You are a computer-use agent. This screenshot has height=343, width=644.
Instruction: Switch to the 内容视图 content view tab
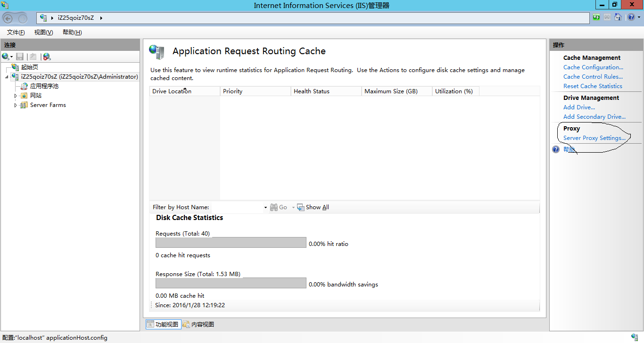(x=198, y=325)
